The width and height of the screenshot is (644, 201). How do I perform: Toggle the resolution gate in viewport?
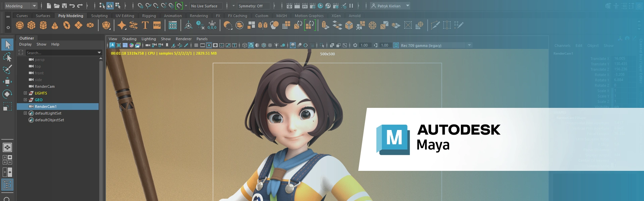209,45
